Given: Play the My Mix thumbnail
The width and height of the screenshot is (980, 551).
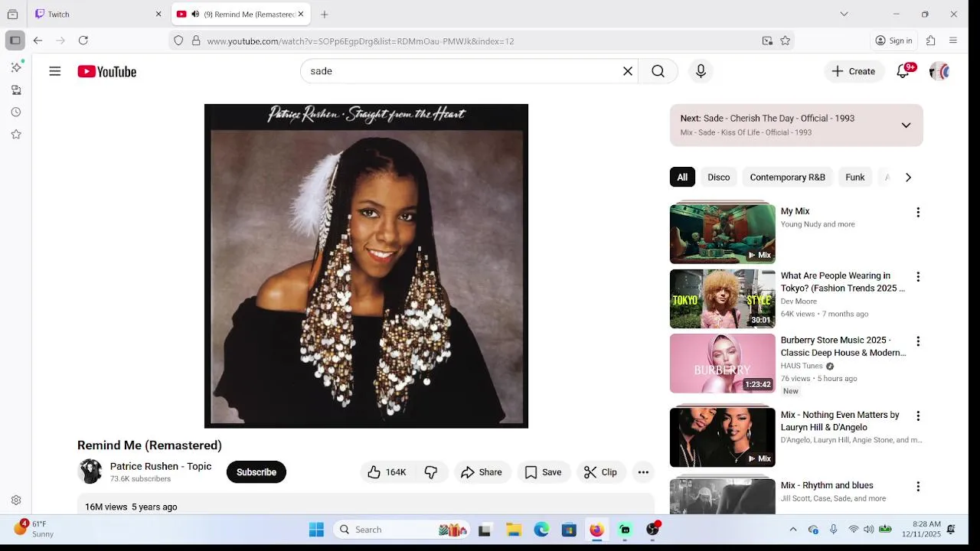Looking at the screenshot, I should [723, 233].
